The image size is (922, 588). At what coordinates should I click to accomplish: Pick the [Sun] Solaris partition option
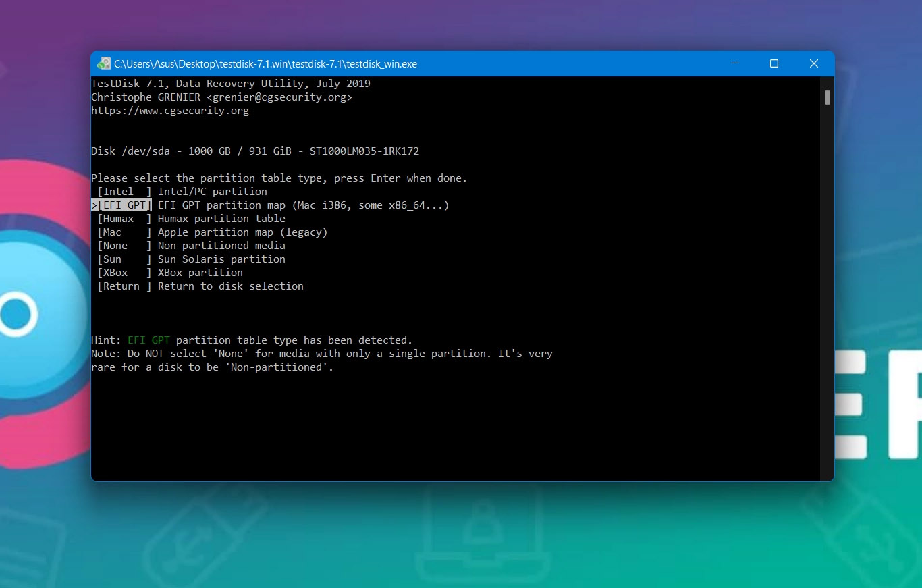pyautogui.click(x=125, y=259)
